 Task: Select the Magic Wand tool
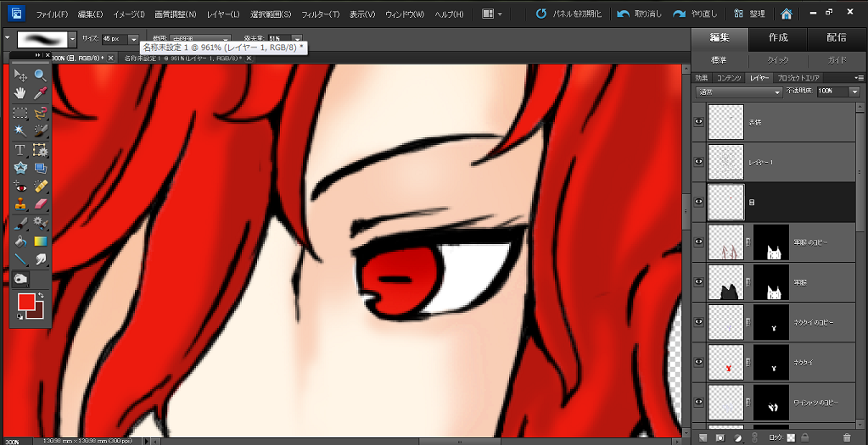coord(20,131)
